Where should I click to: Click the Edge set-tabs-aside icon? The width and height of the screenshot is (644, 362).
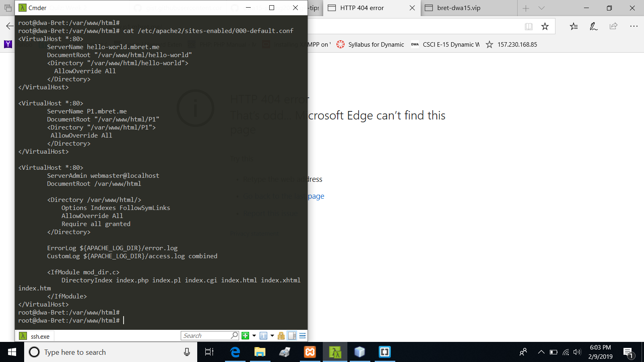8,8
